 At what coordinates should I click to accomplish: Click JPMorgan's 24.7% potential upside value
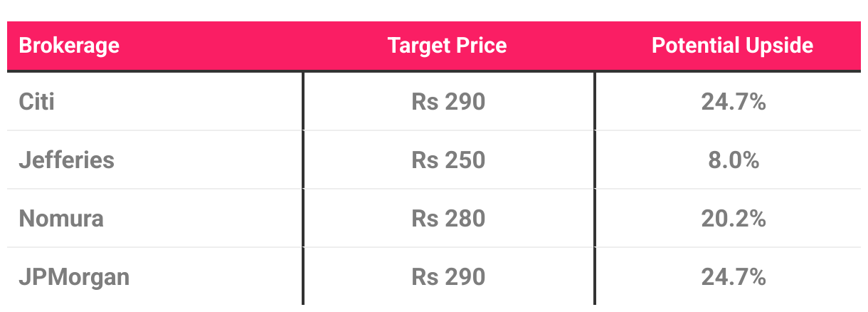[x=734, y=276]
